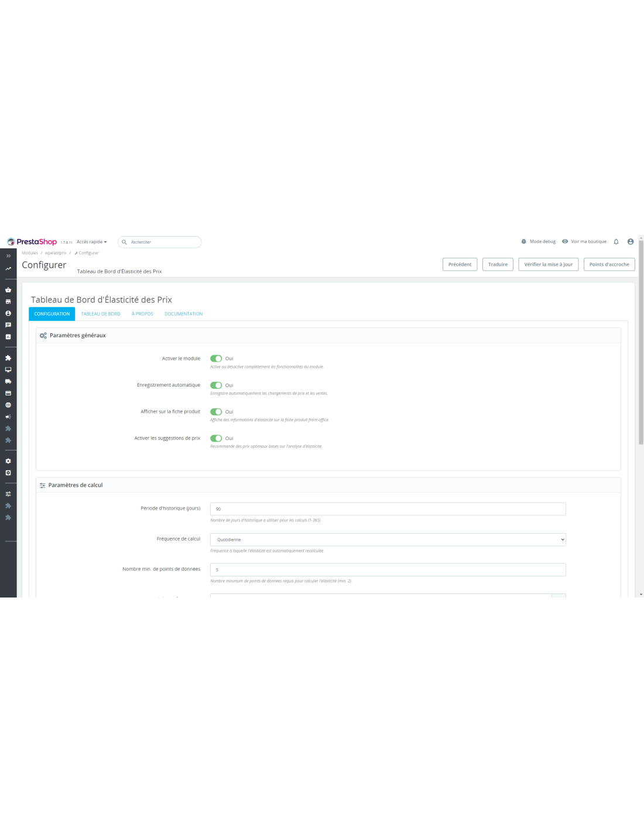Click the 'Enregistrement automatique' label
This screenshot has width=644, height=833.
[169, 385]
